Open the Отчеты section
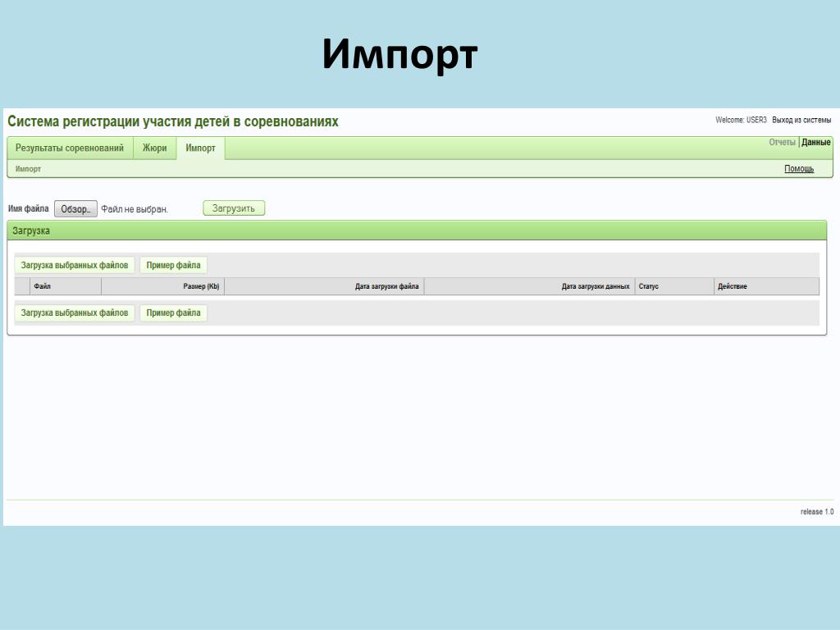 782,142
